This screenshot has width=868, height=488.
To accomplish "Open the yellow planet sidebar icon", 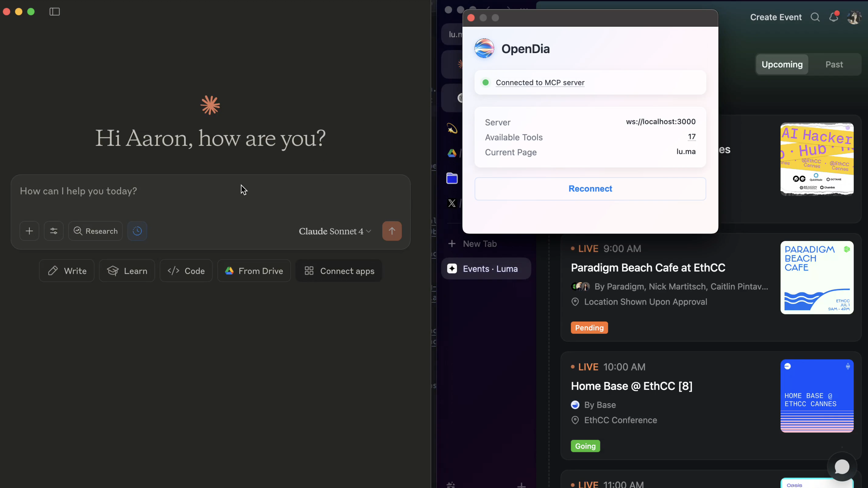I will pyautogui.click(x=452, y=129).
